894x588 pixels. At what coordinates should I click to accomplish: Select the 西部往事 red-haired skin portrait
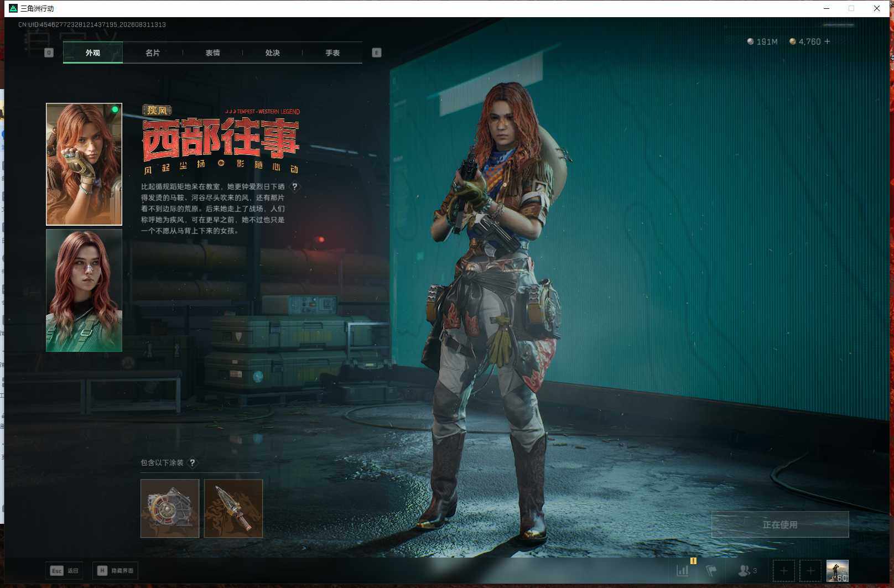coord(84,164)
